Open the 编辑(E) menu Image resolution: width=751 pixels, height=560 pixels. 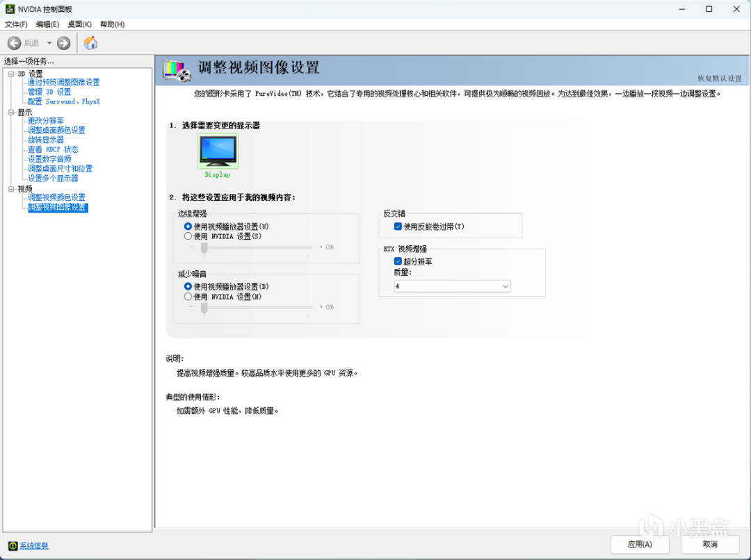tap(47, 24)
